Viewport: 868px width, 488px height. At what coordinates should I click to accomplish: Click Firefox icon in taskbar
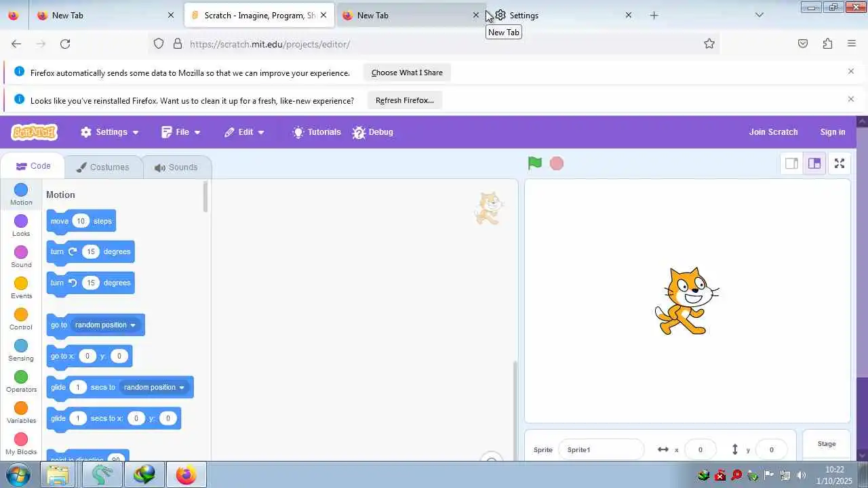186,475
